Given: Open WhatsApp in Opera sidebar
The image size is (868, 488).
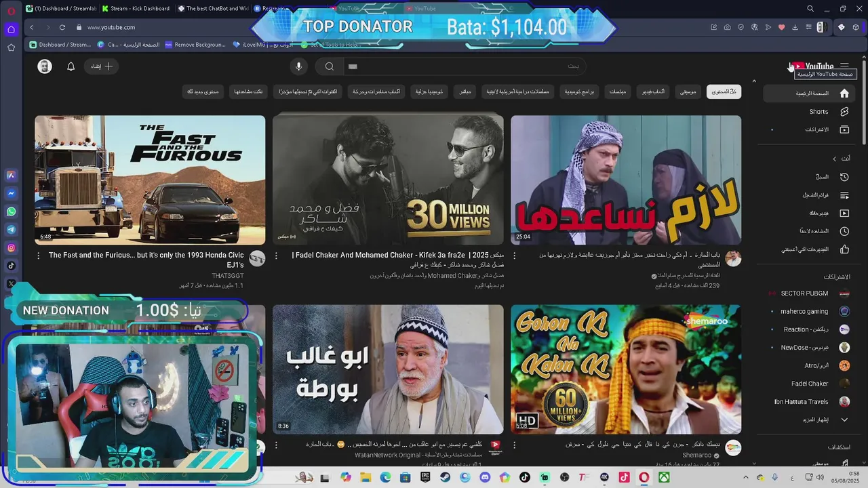Looking at the screenshot, I should point(11,212).
